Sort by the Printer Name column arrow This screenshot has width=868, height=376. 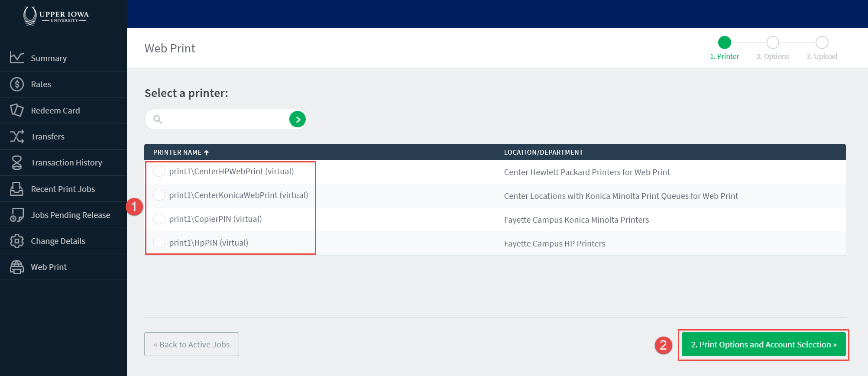[207, 152]
